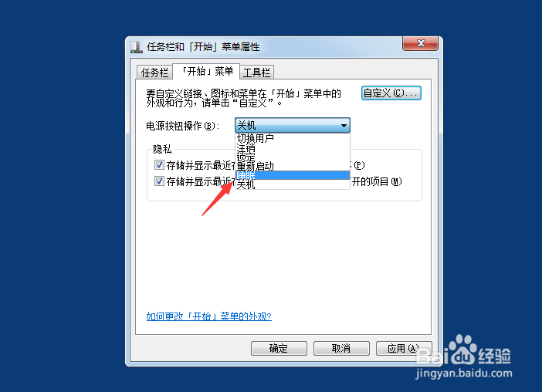
Task: Toggle the store recent programs checkbox (P)
Action: [x=159, y=164]
